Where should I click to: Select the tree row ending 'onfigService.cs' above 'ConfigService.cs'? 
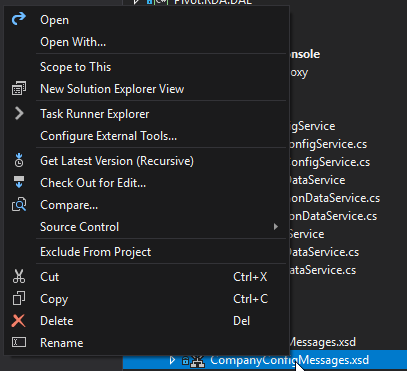click(328, 144)
